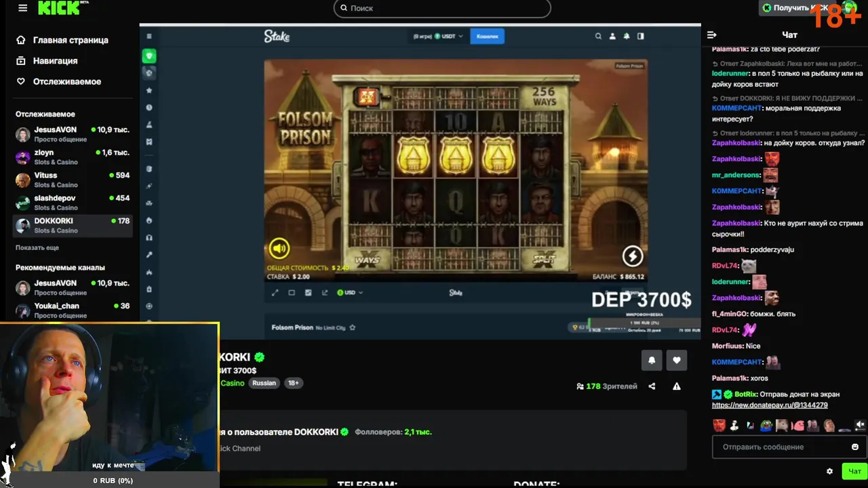Toggle the lightning turbo spin button

point(633,256)
